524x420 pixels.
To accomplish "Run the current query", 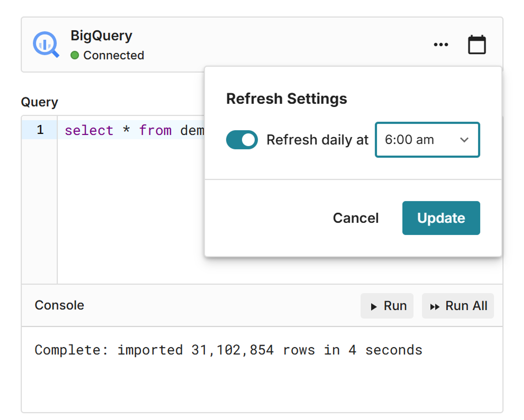I will [x=387, y=306].
